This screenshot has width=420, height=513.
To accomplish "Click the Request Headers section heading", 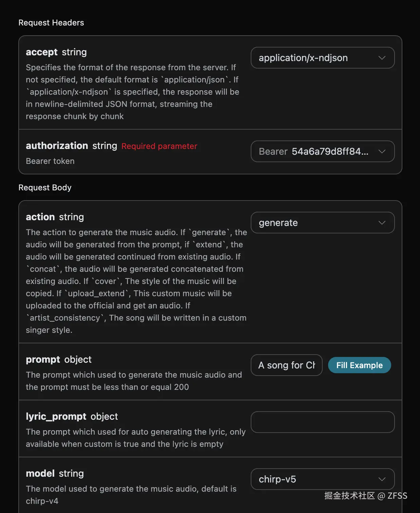I will (x=51, y=23).
